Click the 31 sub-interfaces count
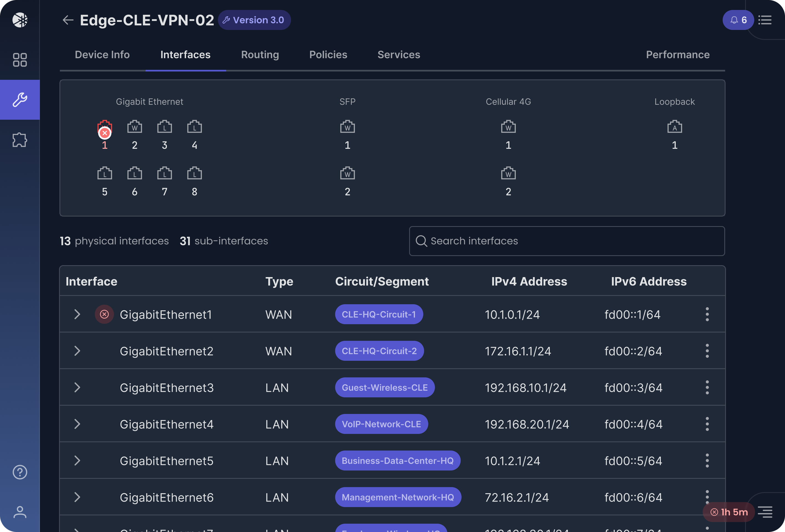Screen dimensions: 785x532 pyautogui.click(x=224, y=241)
